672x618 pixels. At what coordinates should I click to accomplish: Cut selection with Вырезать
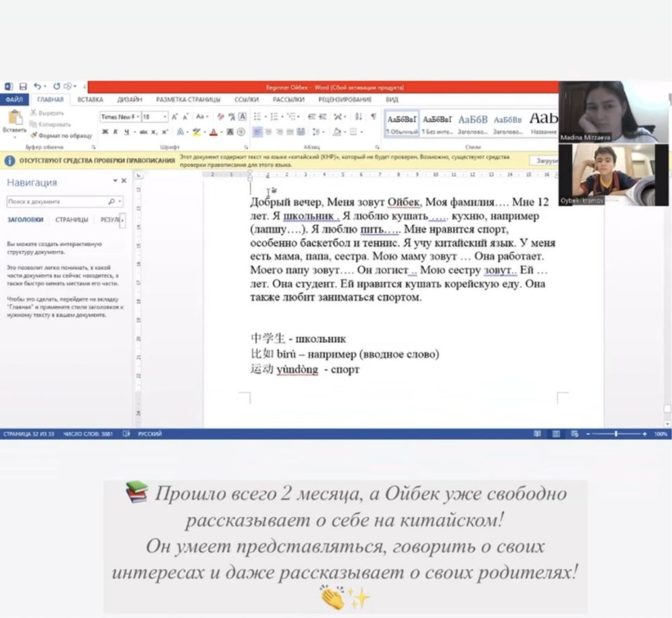click(47, 113)
